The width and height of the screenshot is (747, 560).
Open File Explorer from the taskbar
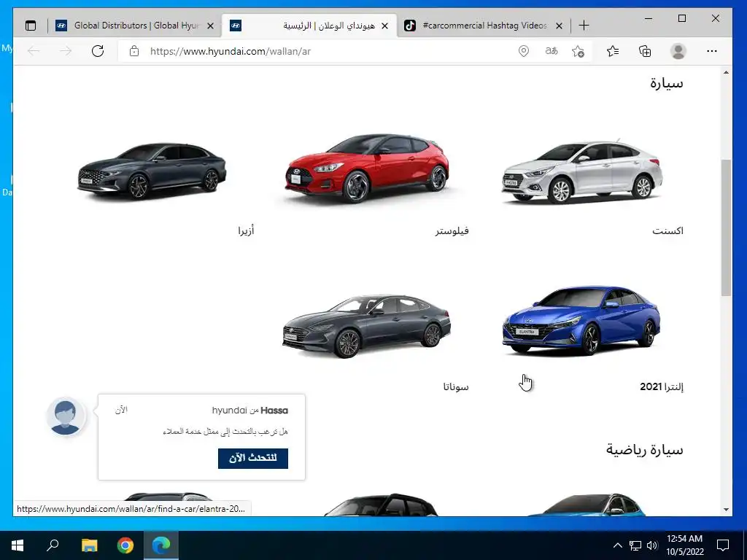(89, 545)
